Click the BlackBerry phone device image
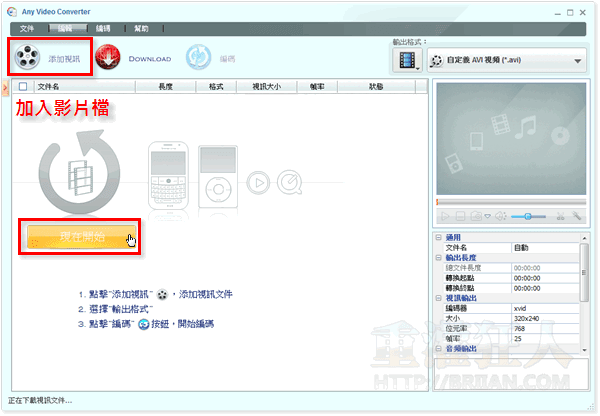This screenshot has width=600, height=416. tap(168, 175)
